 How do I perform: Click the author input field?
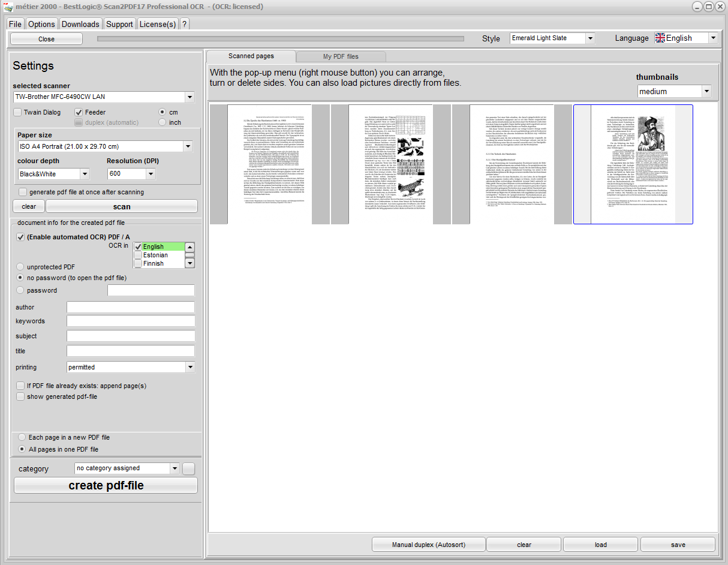[x=131, y=307]
